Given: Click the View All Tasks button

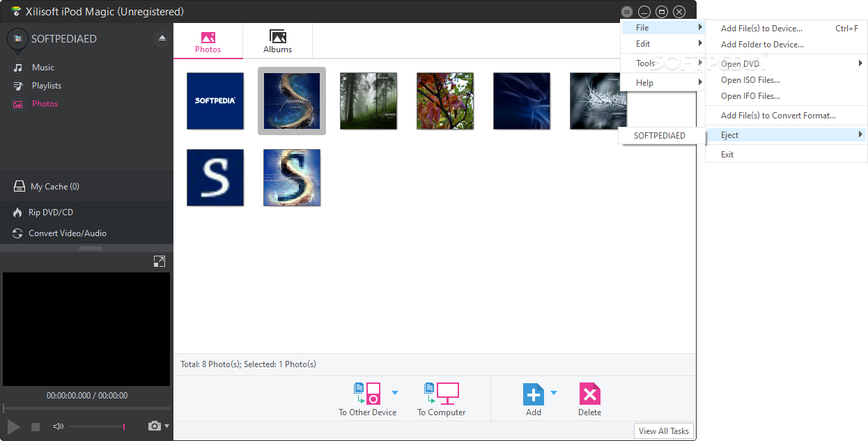Looking at the screenshot, I should pyautogui.click(x=664, y=431).
